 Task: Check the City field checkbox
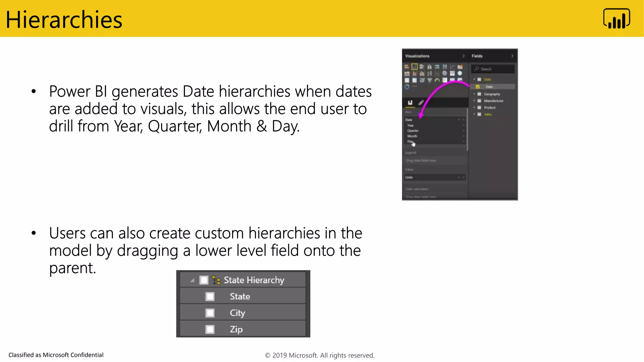(210, 313)
